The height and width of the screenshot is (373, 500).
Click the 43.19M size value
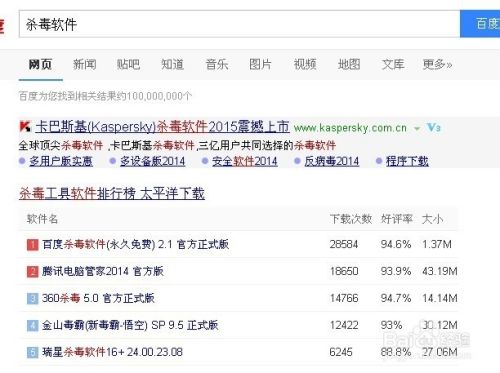tap(440, 271)
